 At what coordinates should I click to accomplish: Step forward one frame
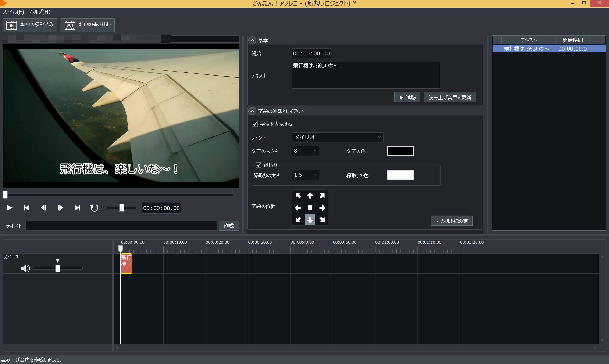(x=60, y=208)
